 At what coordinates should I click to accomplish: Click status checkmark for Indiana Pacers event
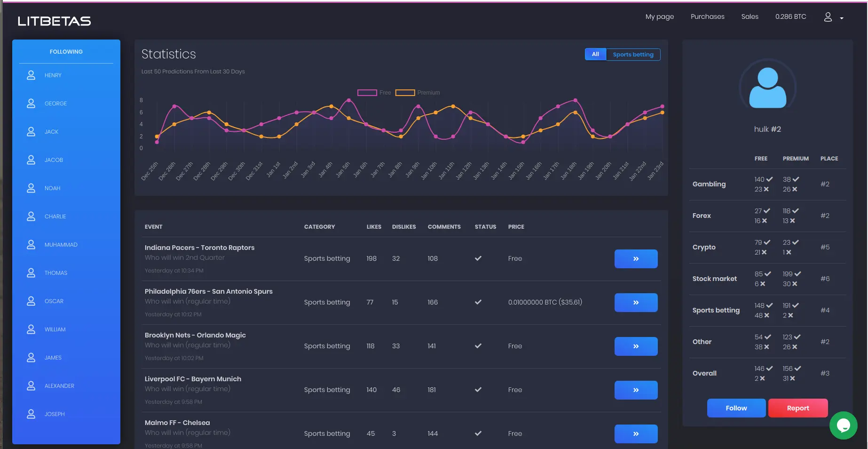pyautogui.click(x=478, y=258)
